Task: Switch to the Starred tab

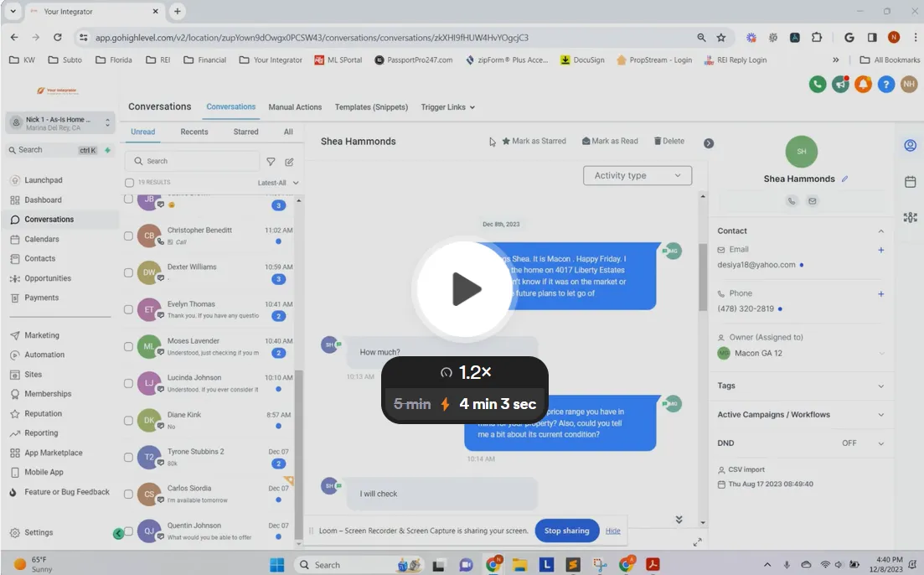Action: (x=245, y=132)
